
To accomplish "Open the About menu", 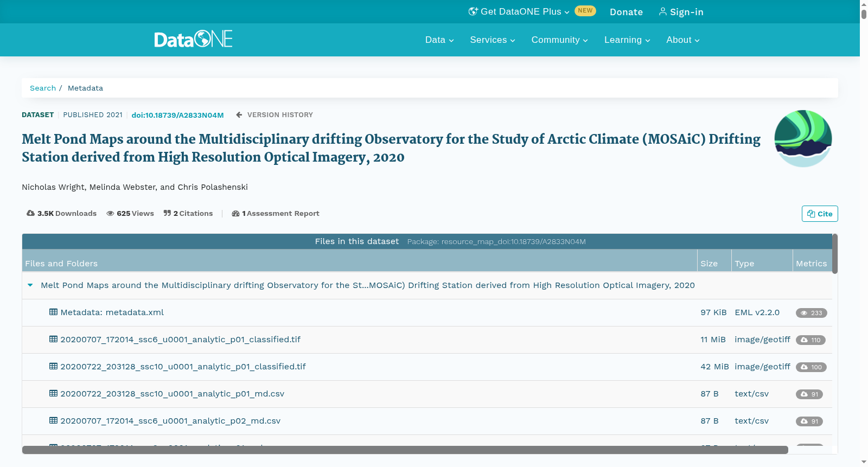I will pyautogui.click(x=683, y=40).
